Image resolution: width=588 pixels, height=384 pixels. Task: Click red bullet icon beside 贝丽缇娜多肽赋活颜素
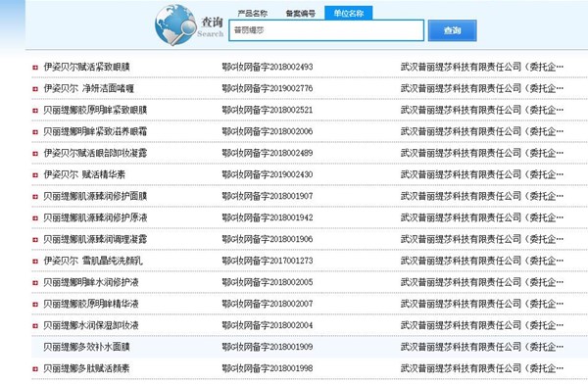click(35, 369)
